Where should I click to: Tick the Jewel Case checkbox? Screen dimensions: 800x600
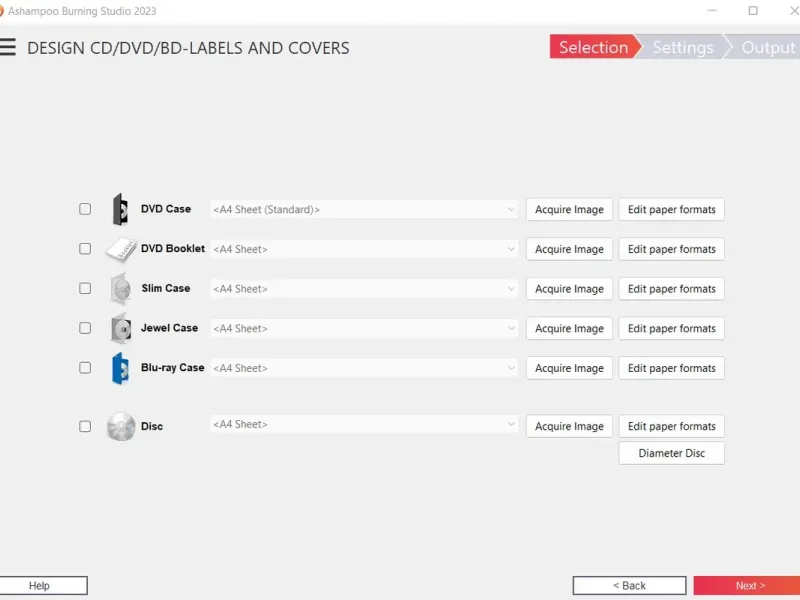tap(85, 328)
